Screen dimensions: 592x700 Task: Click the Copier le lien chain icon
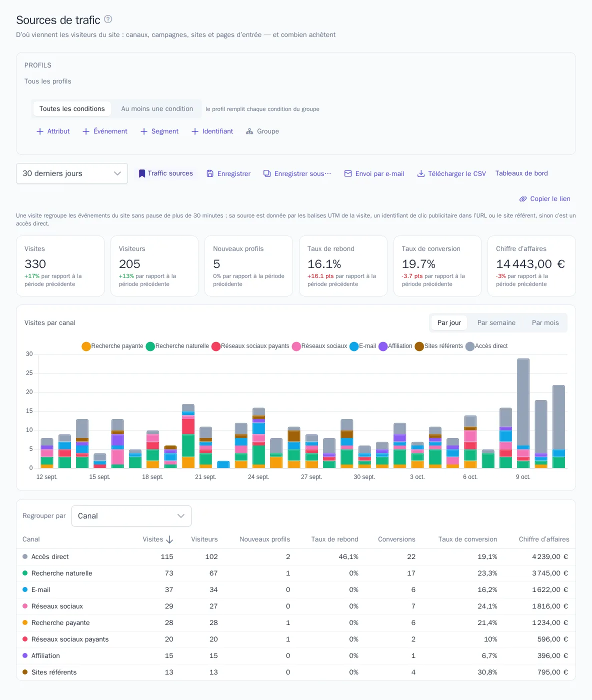point(523,199)
